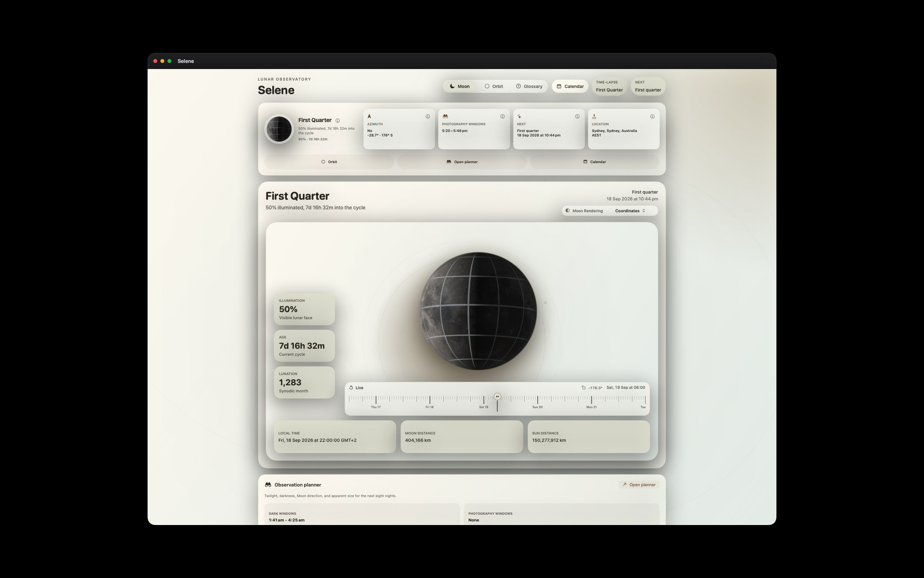Click the Moon Distance 404,166 km value
This screenshot has height=578, width=924.
click(x=418, y=440)
